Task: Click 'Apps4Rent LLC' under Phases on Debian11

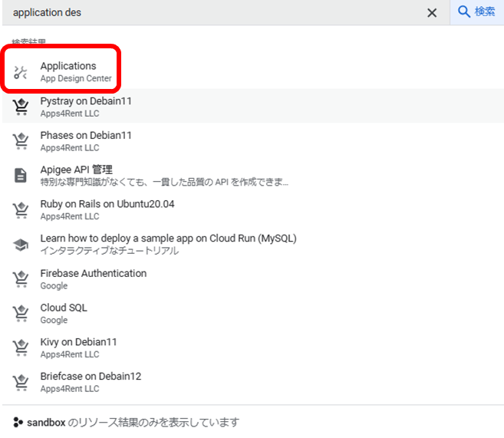Action: coord(70,148)
